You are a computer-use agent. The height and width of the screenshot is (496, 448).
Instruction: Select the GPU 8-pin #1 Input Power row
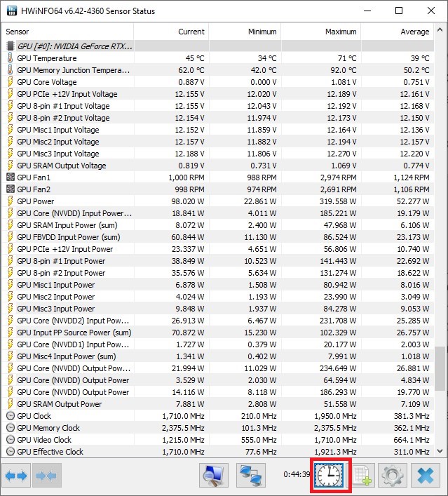pyautogui.click(x=218, y=261)
